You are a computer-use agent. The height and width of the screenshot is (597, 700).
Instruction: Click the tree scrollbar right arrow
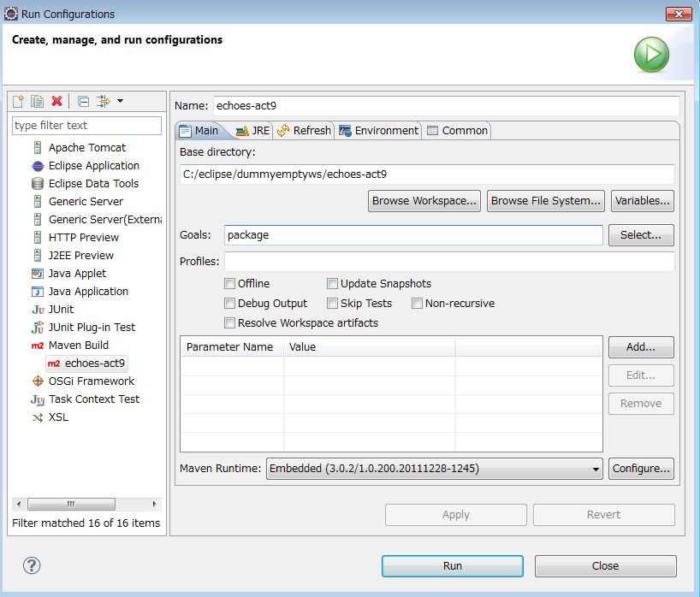pos(155,504)
